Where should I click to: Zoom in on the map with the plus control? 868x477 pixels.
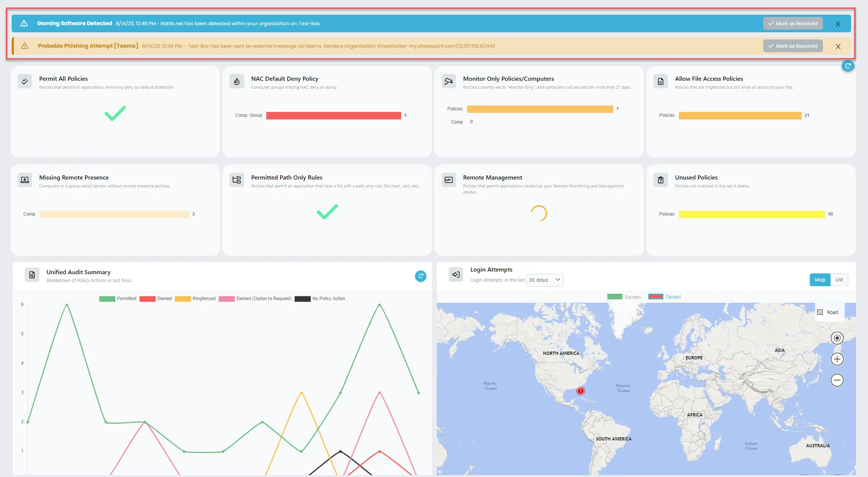coord(837,359)
